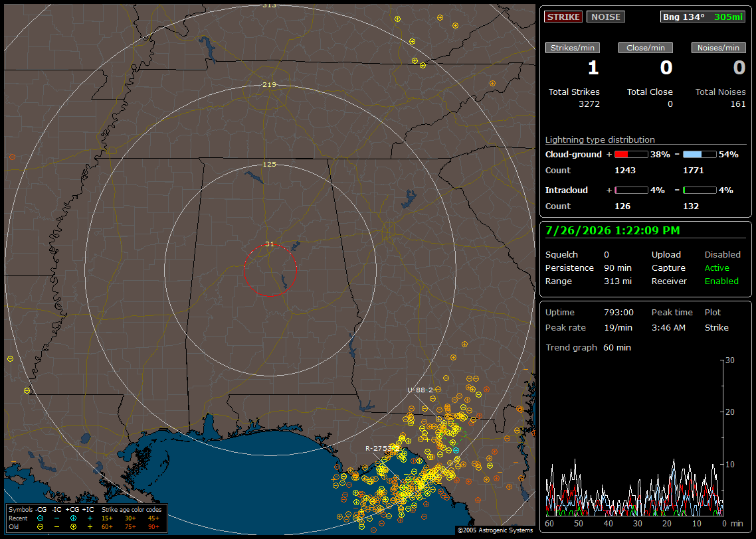Switch to STRIKE mode
The width and height of the screenshot is (756, 539).
563,17
